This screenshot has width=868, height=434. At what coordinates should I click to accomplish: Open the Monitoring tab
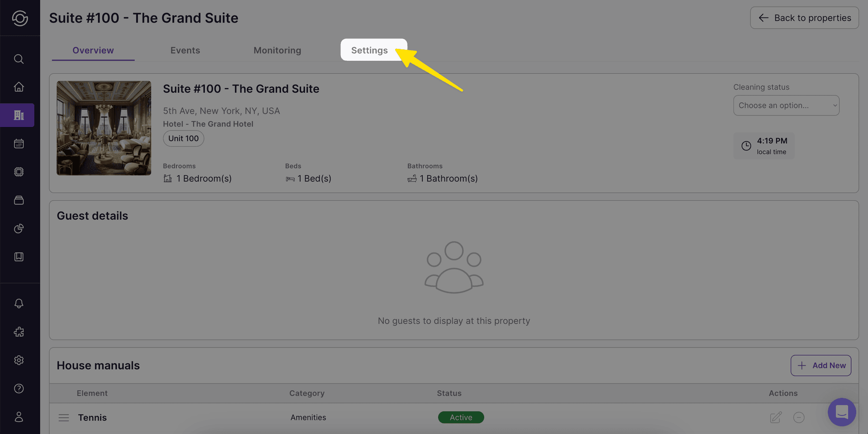click(x=277, y=50)
